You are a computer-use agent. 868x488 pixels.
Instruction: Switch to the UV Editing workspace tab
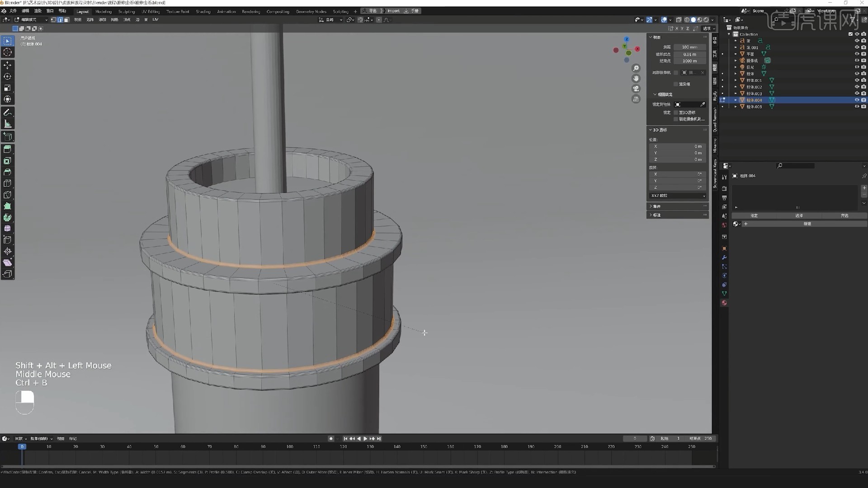tap(151, 12)
